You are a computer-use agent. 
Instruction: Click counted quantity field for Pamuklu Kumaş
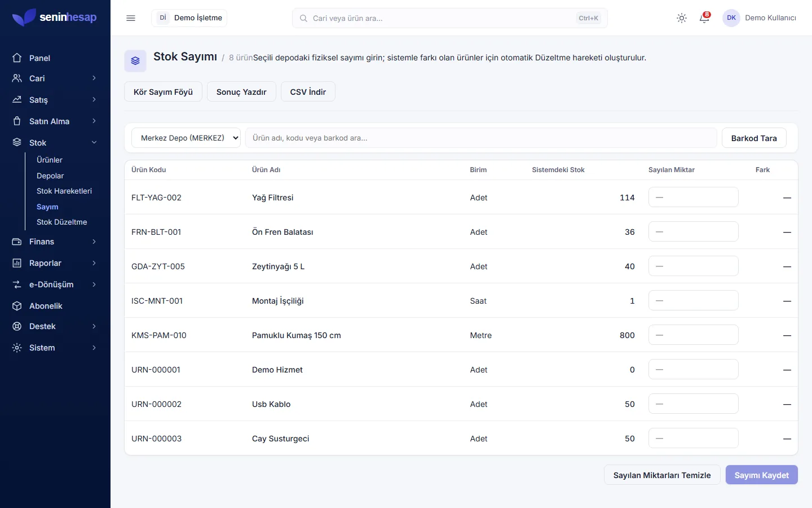pyautogui.click(x=694, y=335)
